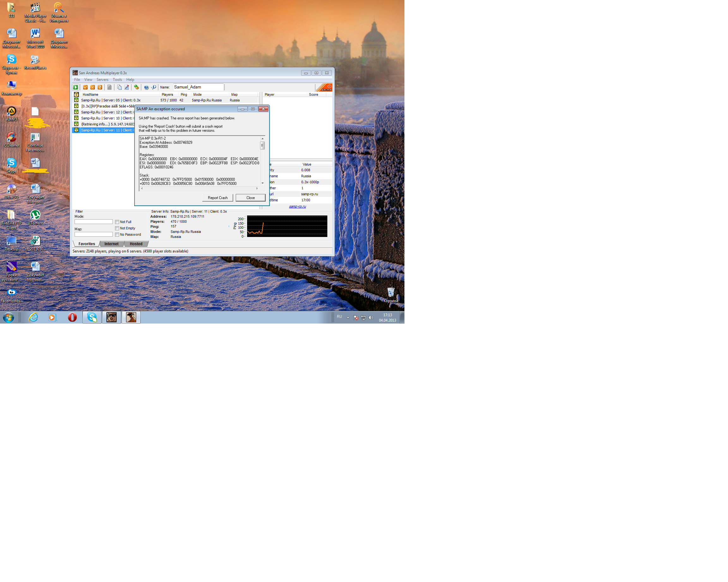Viewport: 728px width, 582px height.
Task: Click the About info icon in toolbar
Action: pos(154,87)
